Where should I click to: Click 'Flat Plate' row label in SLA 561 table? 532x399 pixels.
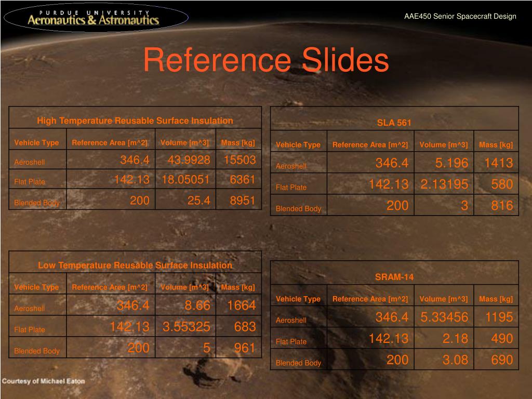pyautogui.click(x=291, y=187)
